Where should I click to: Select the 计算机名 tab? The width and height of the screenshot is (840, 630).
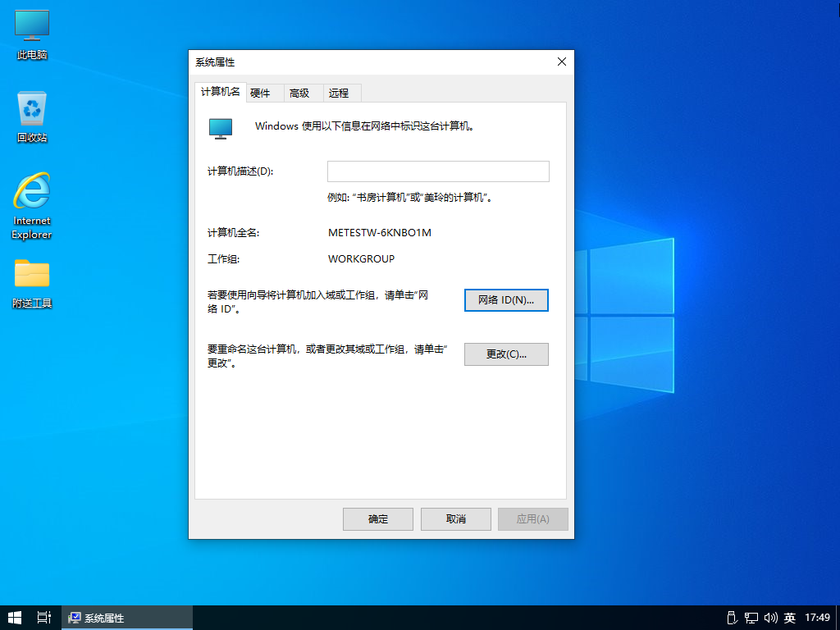point(221,92)
